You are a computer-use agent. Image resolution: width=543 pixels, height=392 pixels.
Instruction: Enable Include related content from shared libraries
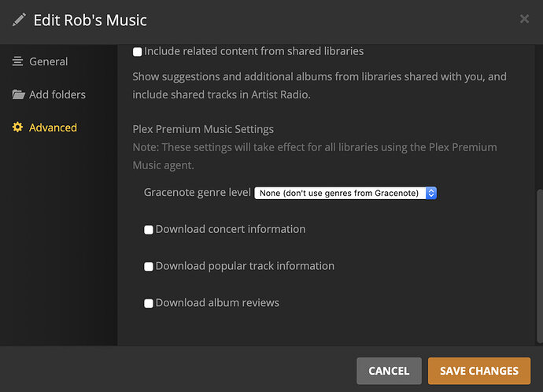point(138,52)
